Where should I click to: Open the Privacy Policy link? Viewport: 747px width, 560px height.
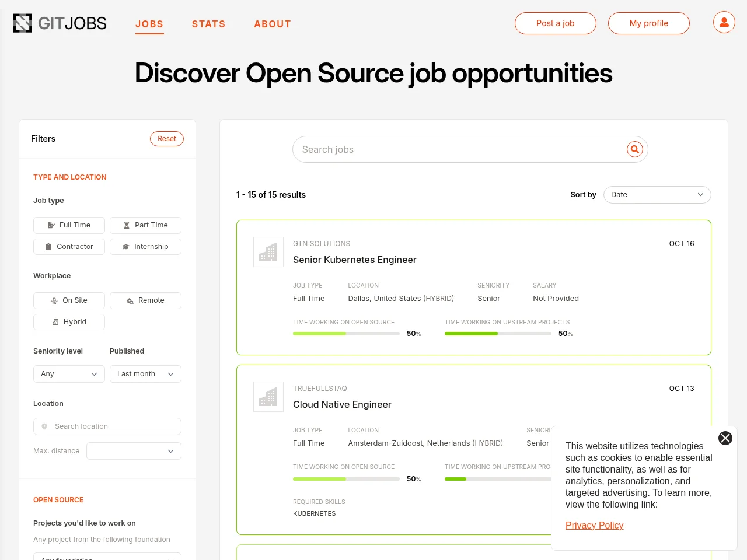(594, 525)
